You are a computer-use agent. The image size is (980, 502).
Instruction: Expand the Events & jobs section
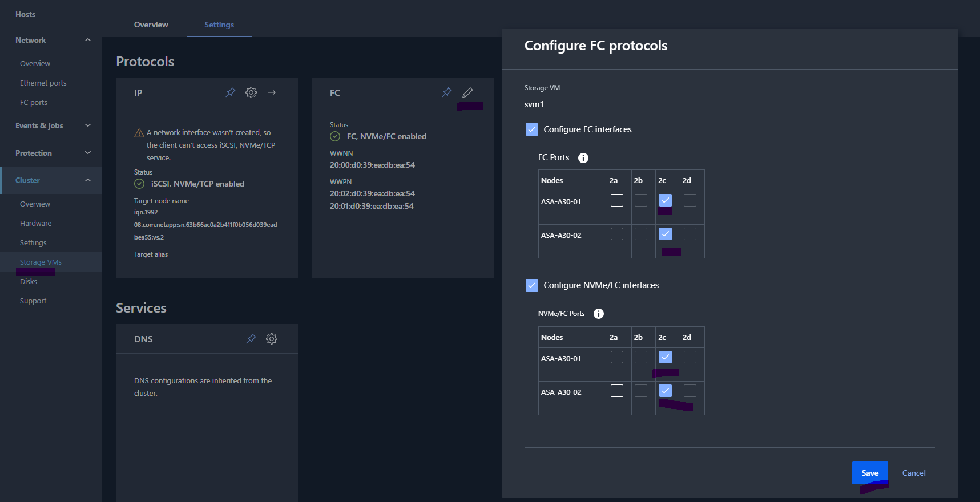[x=88, y=125]
